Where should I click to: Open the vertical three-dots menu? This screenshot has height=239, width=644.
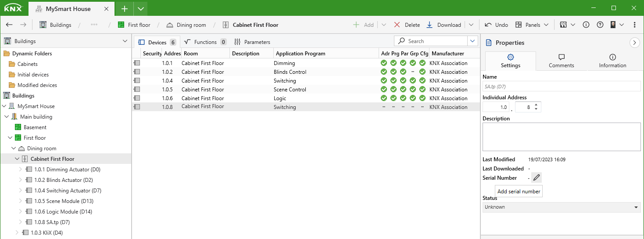(x=635, y=25)
